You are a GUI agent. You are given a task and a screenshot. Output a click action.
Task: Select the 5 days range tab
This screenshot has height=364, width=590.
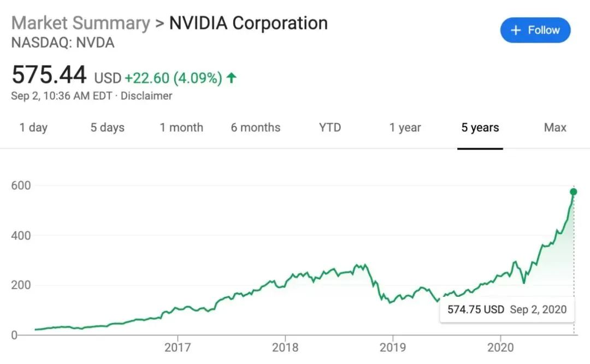pos(108,128)
